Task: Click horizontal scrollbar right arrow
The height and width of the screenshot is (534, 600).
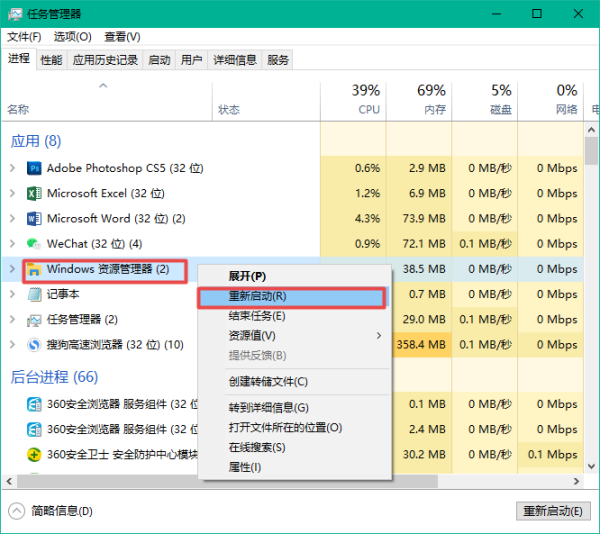Action: pyautogui.click(x=576, y=482)
